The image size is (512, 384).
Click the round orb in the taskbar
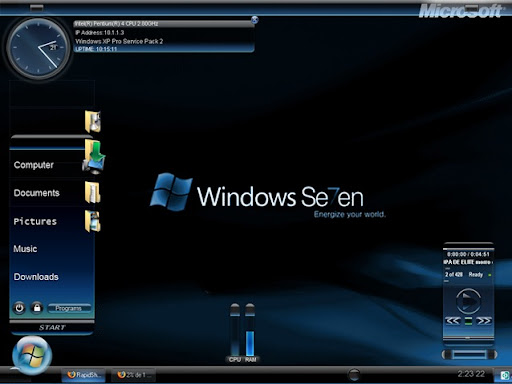(x=354, y=375)
